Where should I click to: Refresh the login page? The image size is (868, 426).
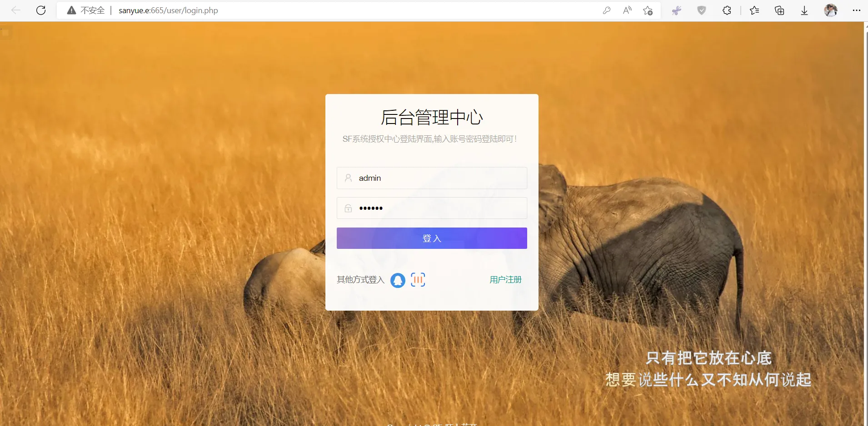point(41,10)
